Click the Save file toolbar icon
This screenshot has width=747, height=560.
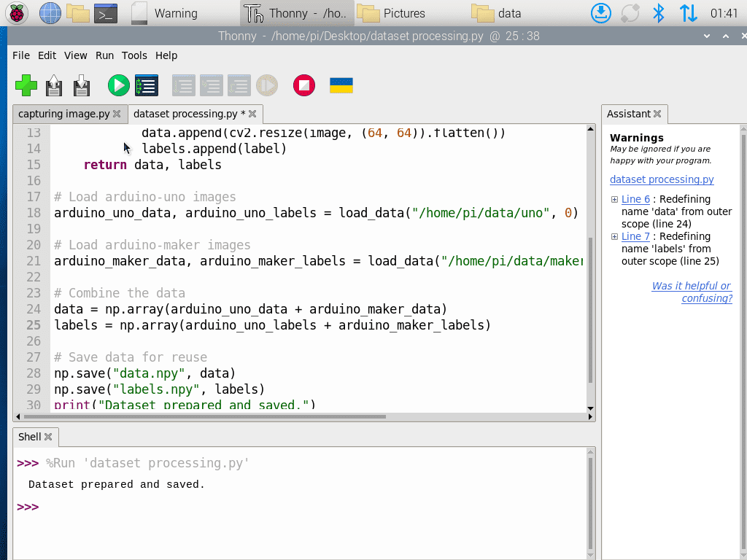[82, 85]
